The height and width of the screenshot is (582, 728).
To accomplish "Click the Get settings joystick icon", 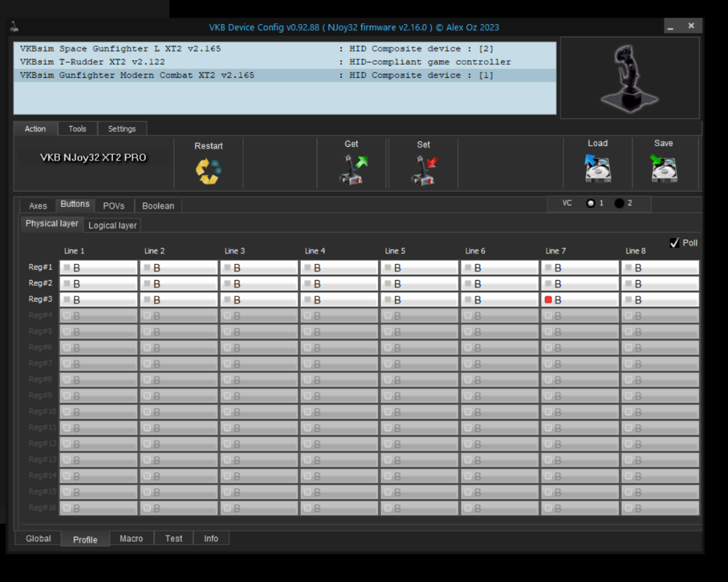I will click(x=354, y=170).
